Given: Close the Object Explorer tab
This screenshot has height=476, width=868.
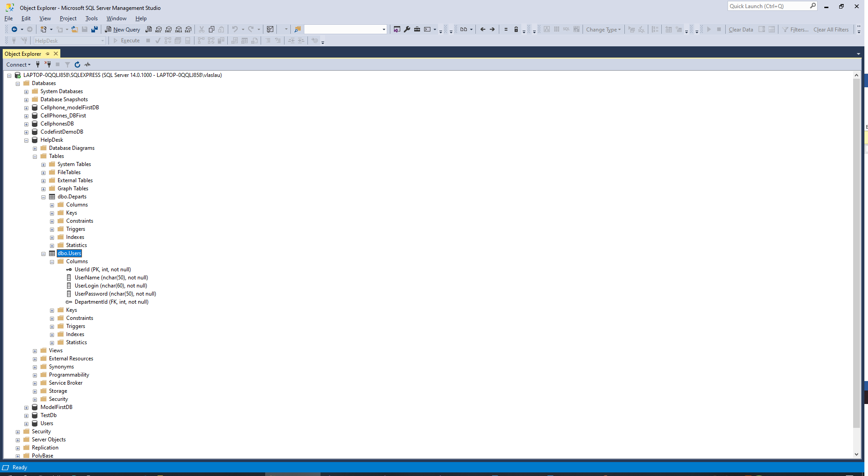Looking at the screenshot, I should click(x=56, y=54).
